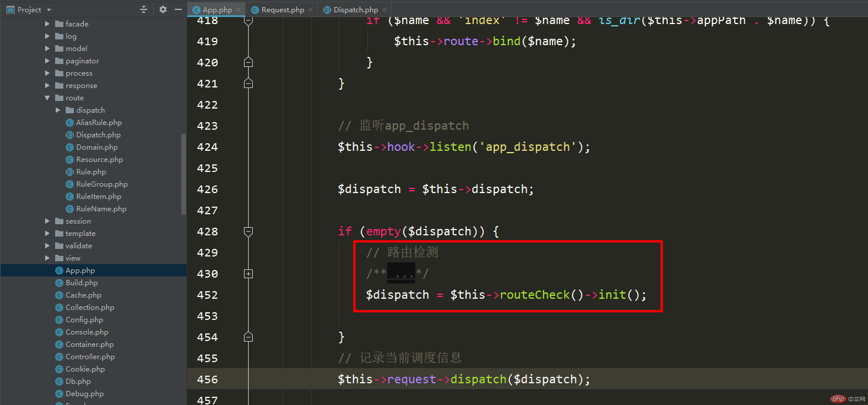
Task: Expand the log folder
Action: pos(48,36)
